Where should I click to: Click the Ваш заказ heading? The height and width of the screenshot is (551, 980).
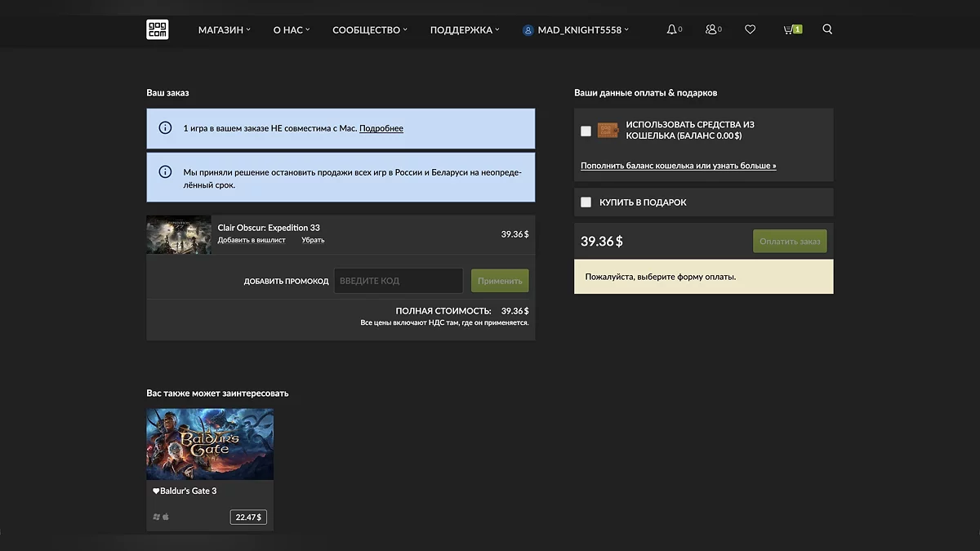[x=167, y=93]
